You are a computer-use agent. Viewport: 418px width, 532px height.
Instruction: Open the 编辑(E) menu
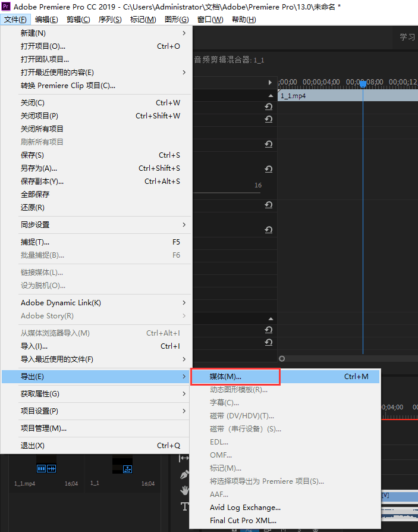pyautogui.click(x=46, y=19)
